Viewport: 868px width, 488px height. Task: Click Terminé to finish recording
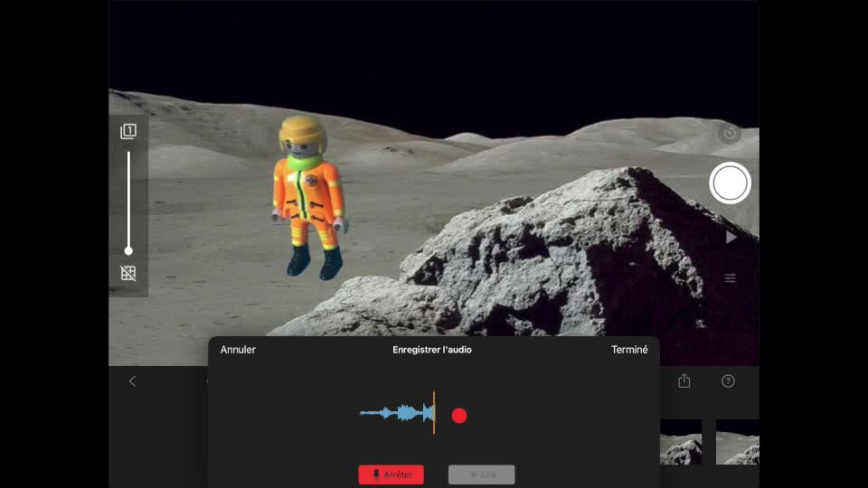pos(629,350)
